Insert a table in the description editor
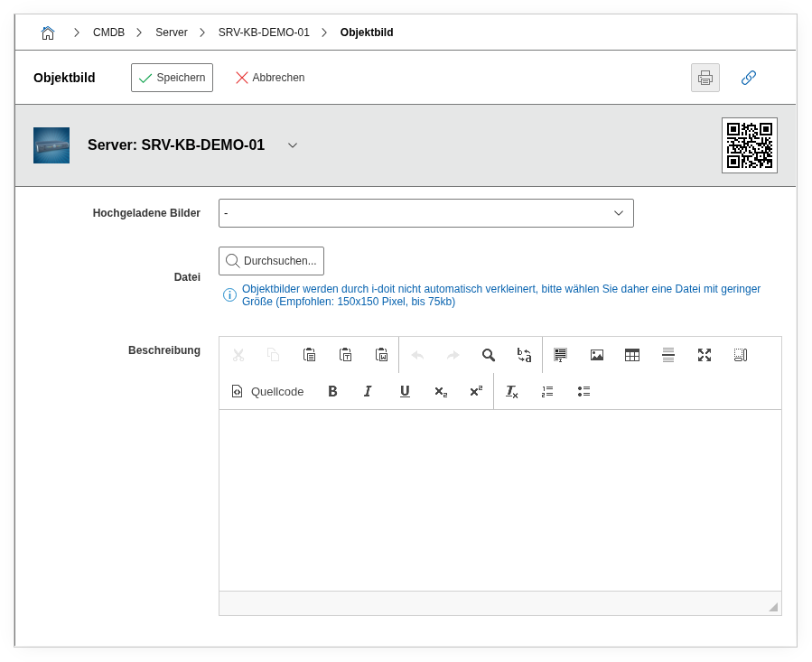The width and height of the screenshot is (812, 662). (x=632, y=355)
